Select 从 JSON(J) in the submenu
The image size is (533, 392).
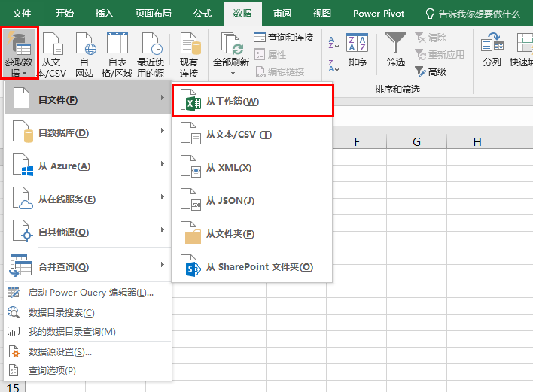(252, 200)
